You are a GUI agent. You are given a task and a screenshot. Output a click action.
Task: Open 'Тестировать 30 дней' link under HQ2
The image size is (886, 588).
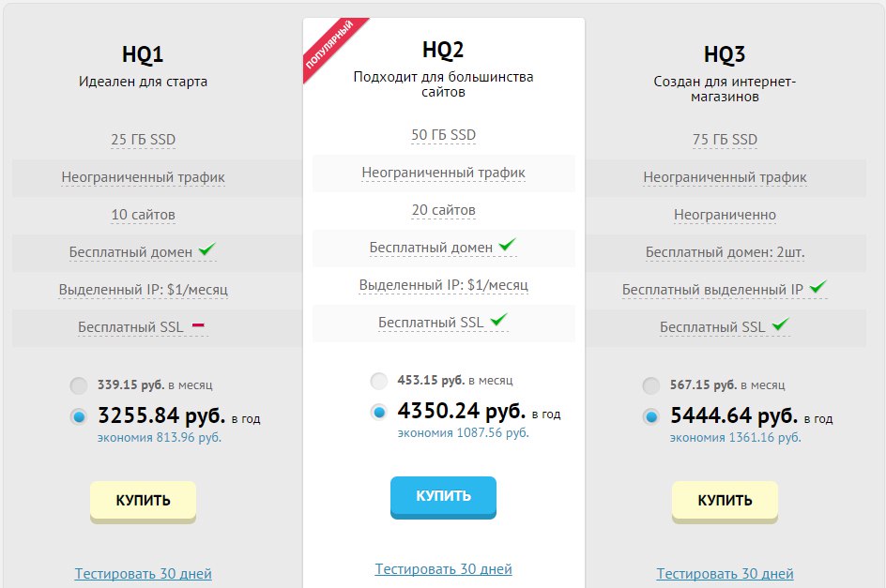point(443,568)
